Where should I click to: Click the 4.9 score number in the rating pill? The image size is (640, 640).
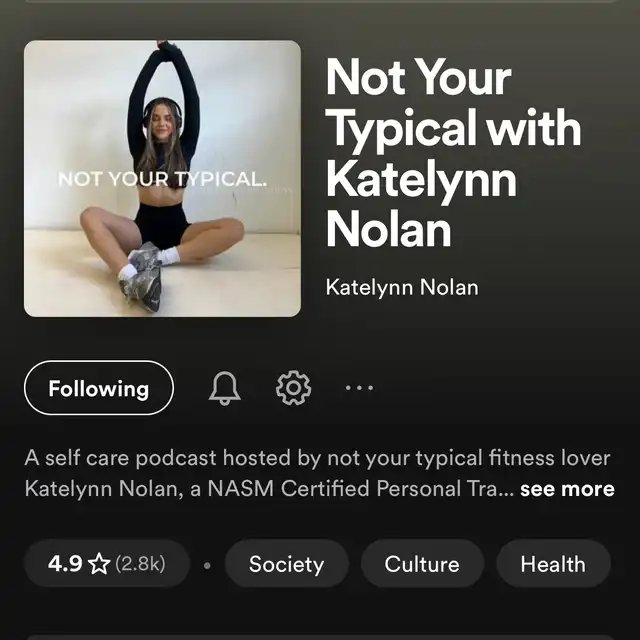(x=65, y=564)
